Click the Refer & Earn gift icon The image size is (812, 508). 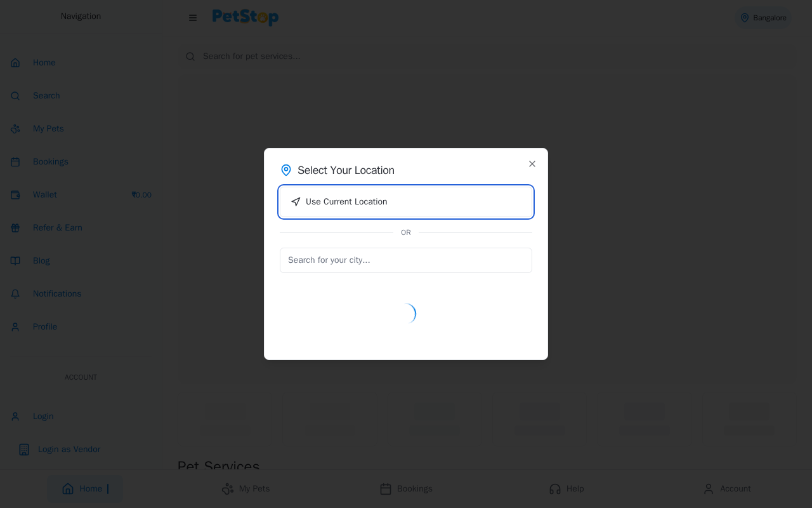(x=15, y=228)
